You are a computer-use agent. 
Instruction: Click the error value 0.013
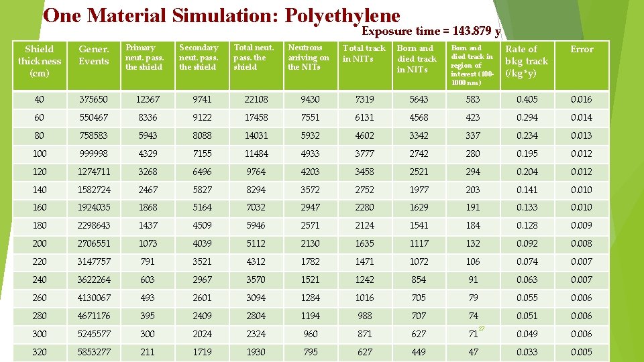[582, 135]
